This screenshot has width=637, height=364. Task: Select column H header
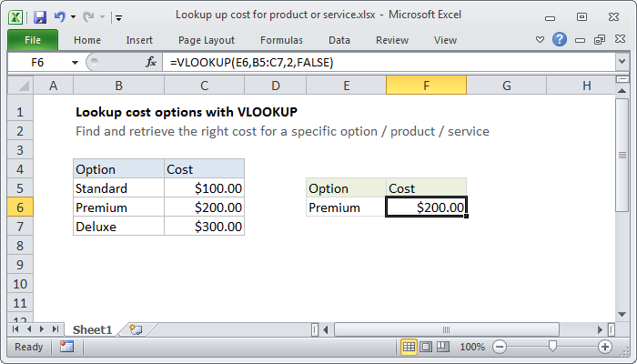(x=587, y=86)
